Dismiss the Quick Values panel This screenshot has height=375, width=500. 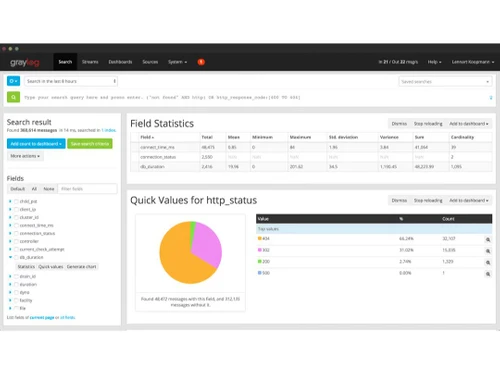399,200
